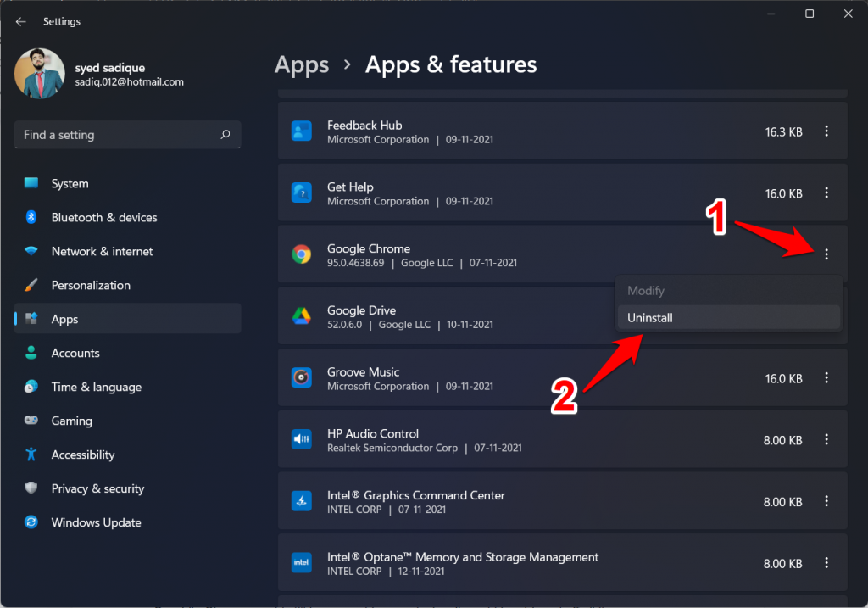The height and width of the screenshot is (608, 868).
Task: Expand options for Intel Optane Memory
Action: 826,563
